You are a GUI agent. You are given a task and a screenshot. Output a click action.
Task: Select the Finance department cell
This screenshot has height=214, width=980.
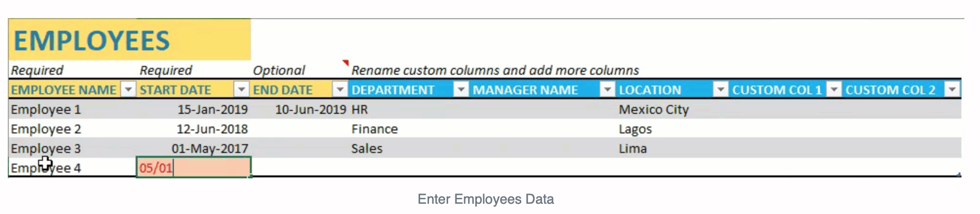pyautogui.click(x=408, y=128)
